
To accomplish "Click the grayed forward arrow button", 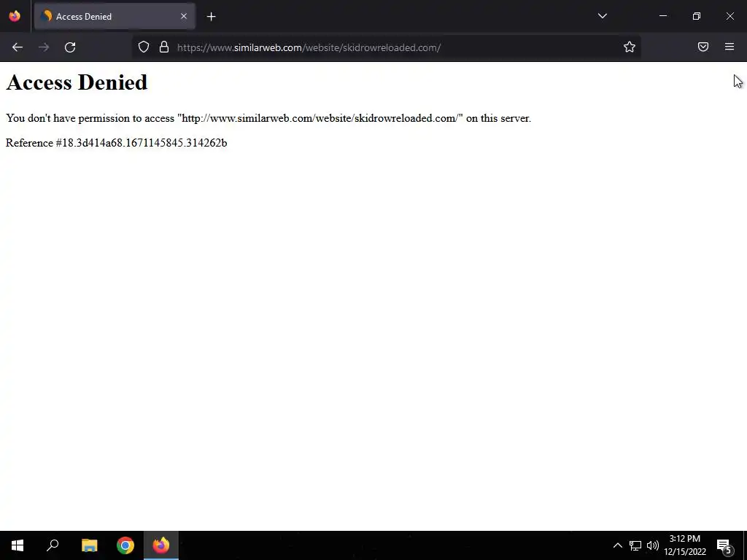I will (x=44, y=47).
